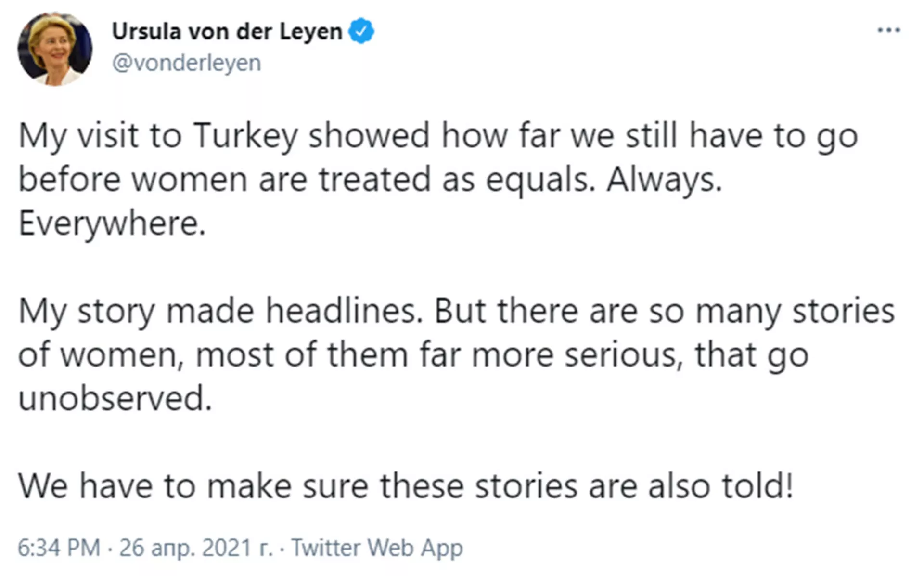
Task: Click the phrase 'also told!'
Action: coord(721,485)
